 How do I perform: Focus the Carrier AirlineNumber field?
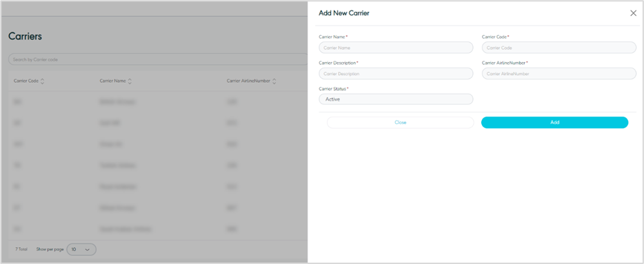[x=559, y=74]
